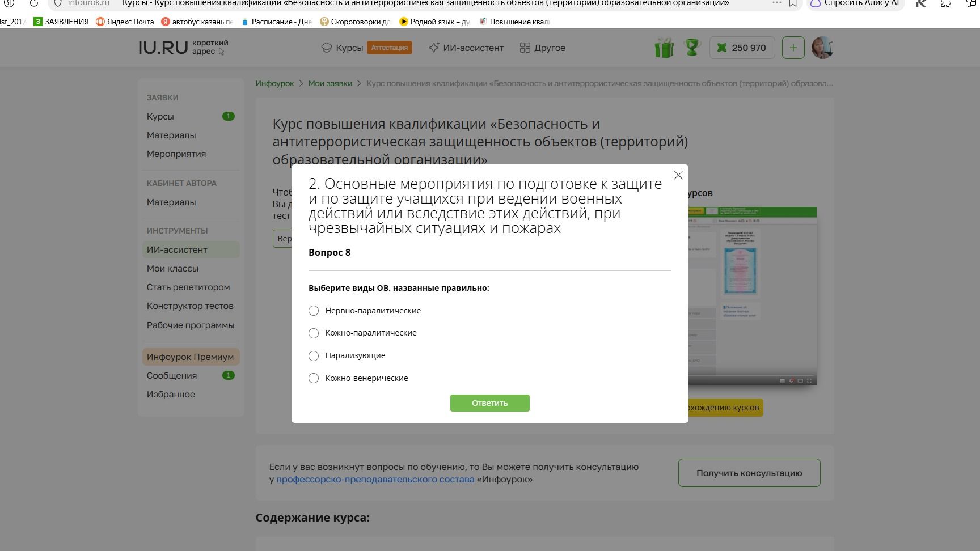Image resolution: width=980 pixels, height=551 pixels.
Task: Open Мои классы in the sidebar
Action: click(x=172, y=269)
